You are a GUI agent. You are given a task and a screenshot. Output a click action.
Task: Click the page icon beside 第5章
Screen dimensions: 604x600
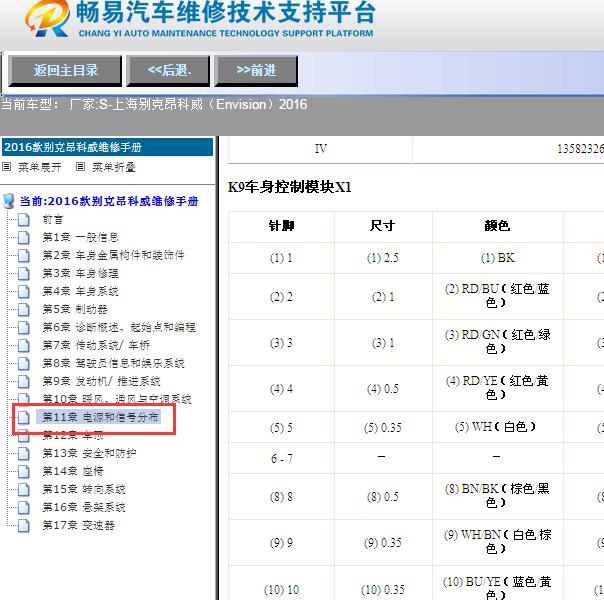pyautogui.click(x=23, y=309)
